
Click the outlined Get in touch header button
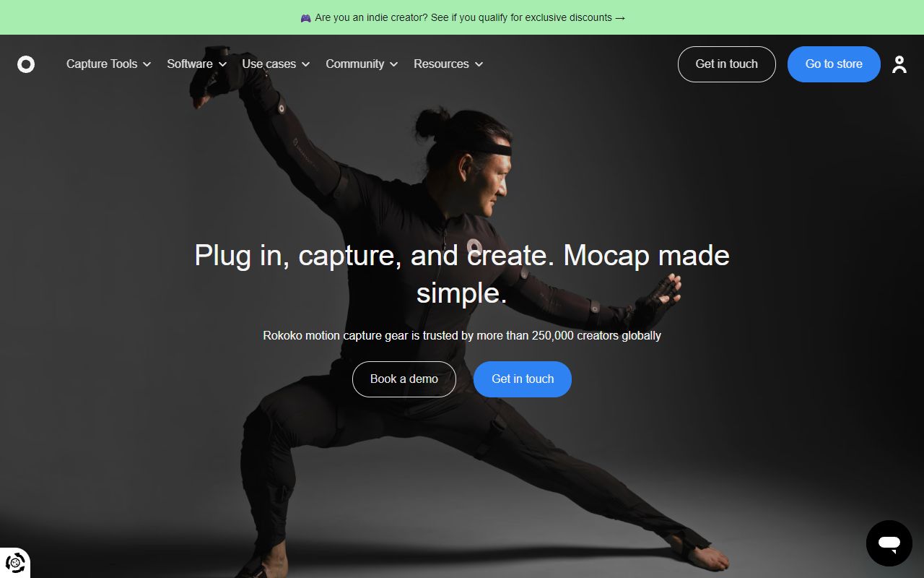pyautogui.click(x=727, y=64)
